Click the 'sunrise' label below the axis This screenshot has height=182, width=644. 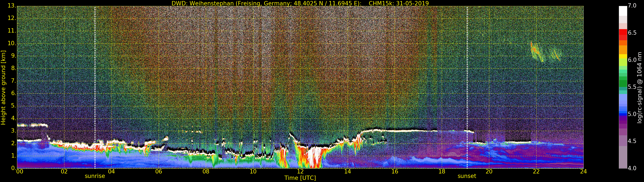pyautogui.click(x=95, y=176)
